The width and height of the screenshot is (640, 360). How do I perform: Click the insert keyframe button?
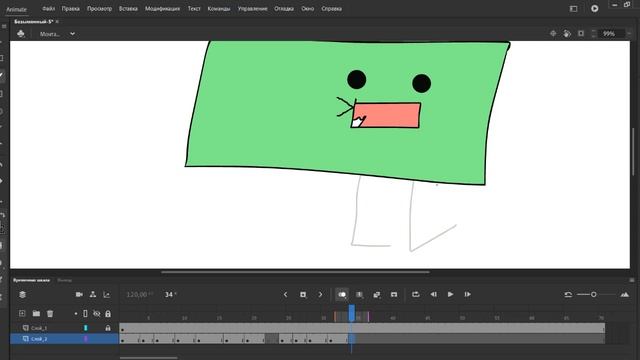click(x=303, y=294)
